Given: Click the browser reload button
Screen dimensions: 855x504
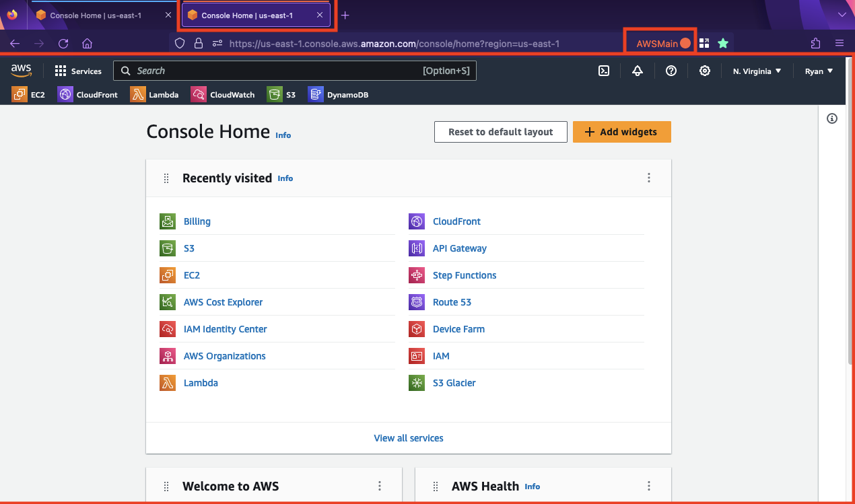Looking at the screenshot, I should [63, 43].
